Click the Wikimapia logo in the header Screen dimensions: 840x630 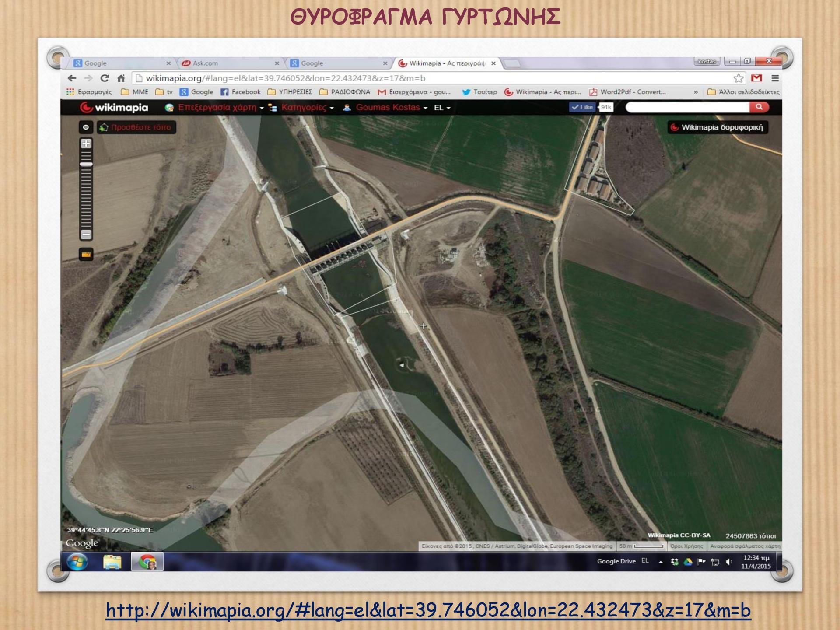click(x=115, y=106)
